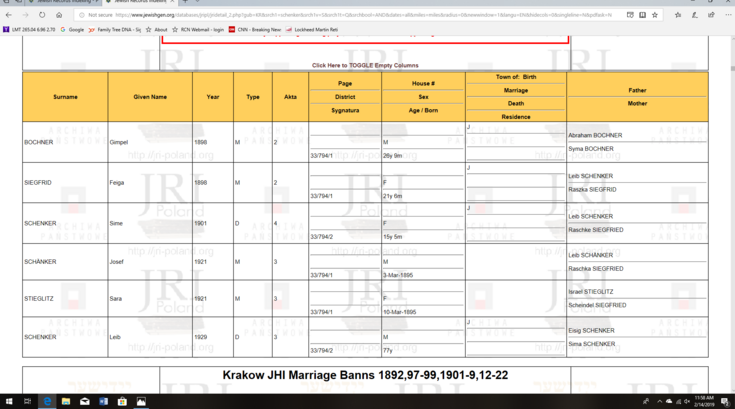Open the Lockheed Martin bookmark
This screenshot has width=735, height=409.
pos(312,30)
